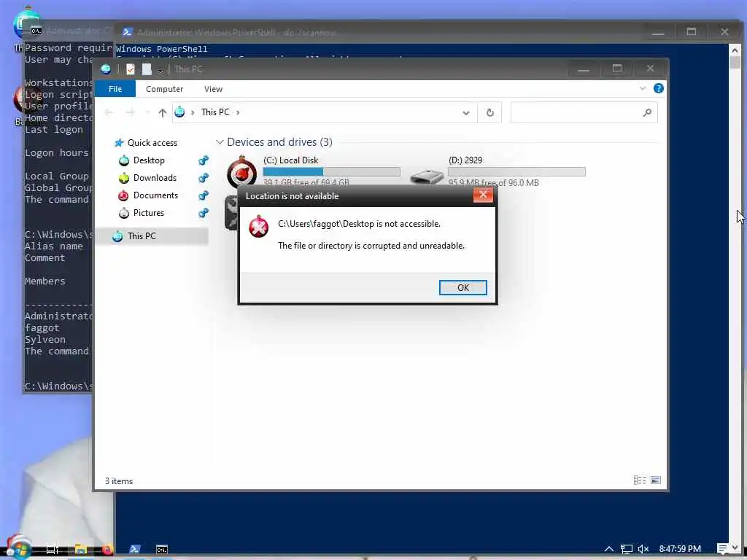
Task: Click This PC in the address bar
Action: tap(215, 112)
